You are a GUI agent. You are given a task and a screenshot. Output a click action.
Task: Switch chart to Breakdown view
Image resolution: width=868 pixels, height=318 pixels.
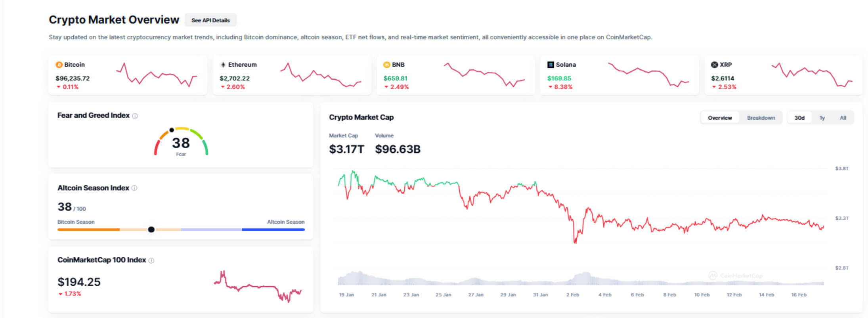[761, 118]
